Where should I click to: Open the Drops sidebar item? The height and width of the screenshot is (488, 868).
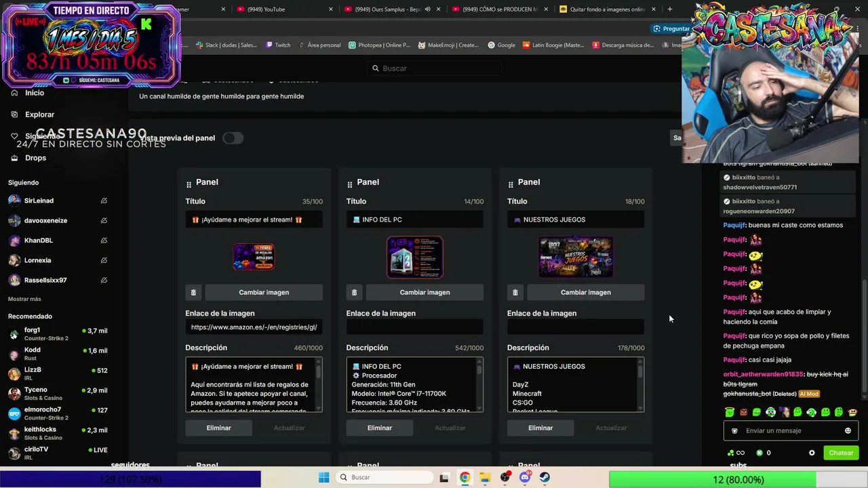(x=35, y=158)
